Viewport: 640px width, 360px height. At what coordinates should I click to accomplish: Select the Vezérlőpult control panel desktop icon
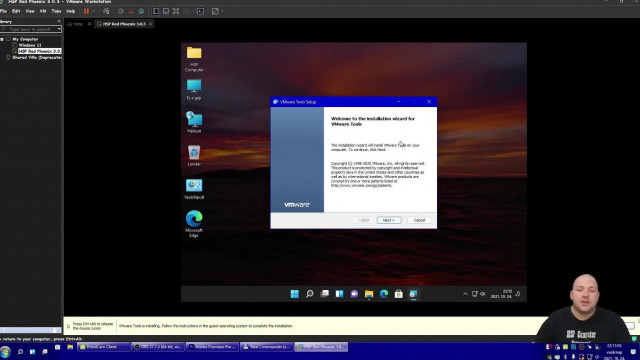click(x=194, y=189)
